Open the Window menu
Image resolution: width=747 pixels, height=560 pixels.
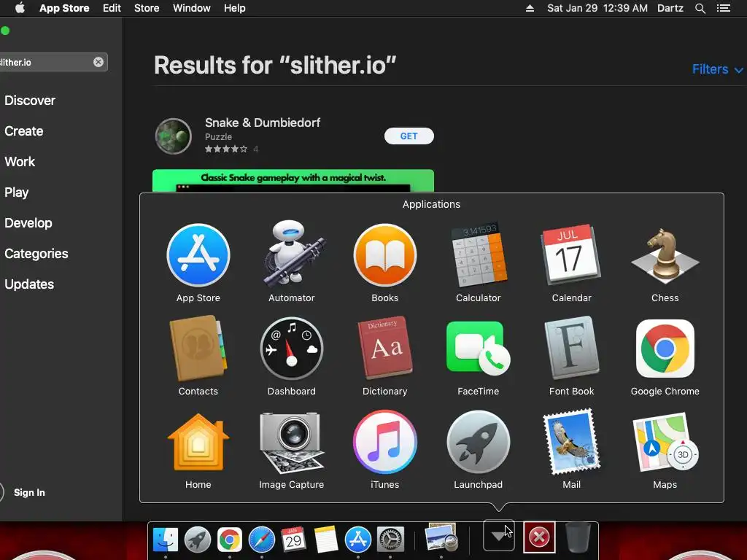[x=192, y=8]
